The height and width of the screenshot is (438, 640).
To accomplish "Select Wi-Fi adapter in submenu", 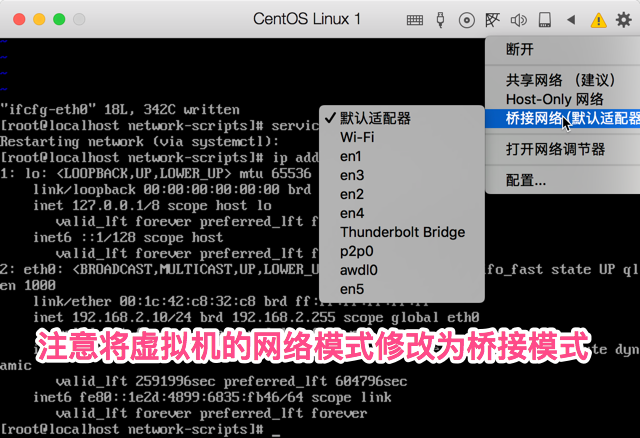I will coord(402,137).
